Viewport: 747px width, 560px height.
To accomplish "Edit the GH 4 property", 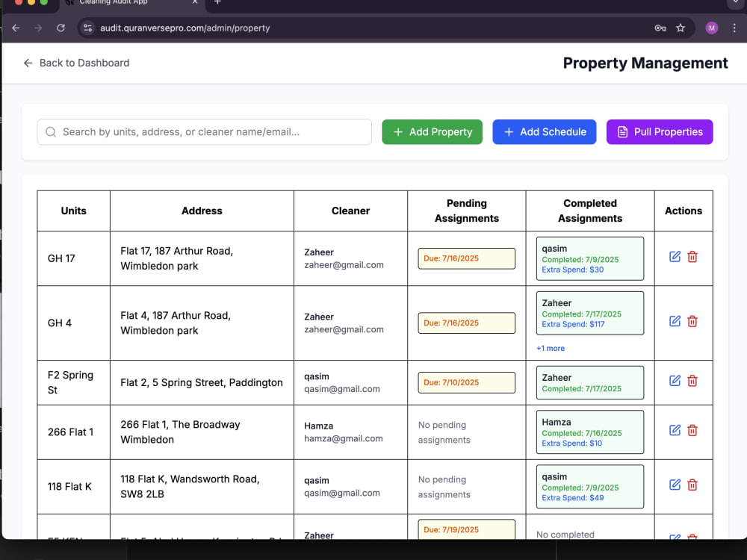I will tap(675, 321).
